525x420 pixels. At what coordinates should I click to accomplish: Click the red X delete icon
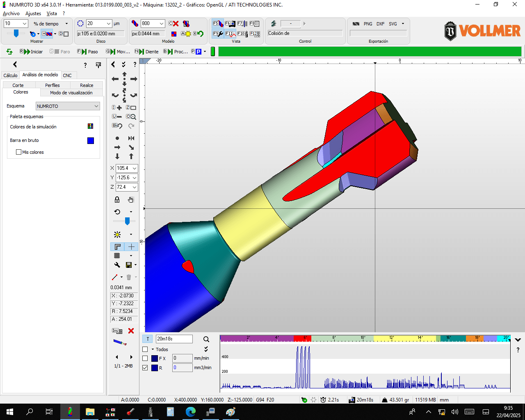click(x=131, y=331)
